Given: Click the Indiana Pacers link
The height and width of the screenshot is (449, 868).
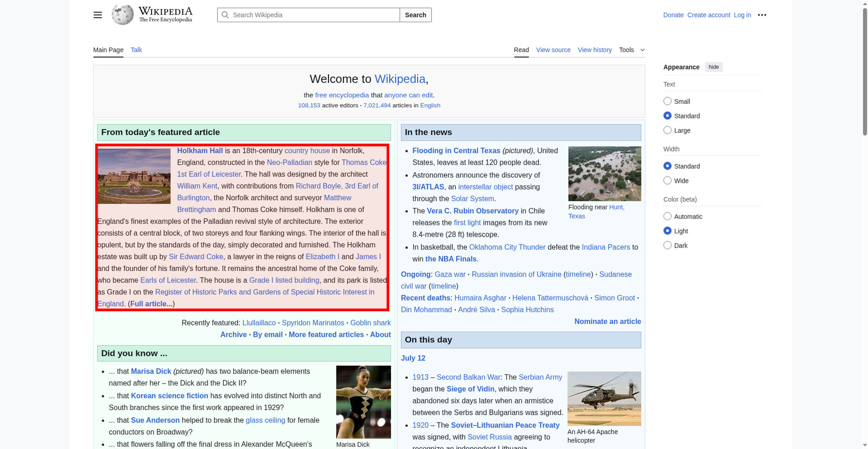Looking at the screenshot, I should tap(605, 247).
